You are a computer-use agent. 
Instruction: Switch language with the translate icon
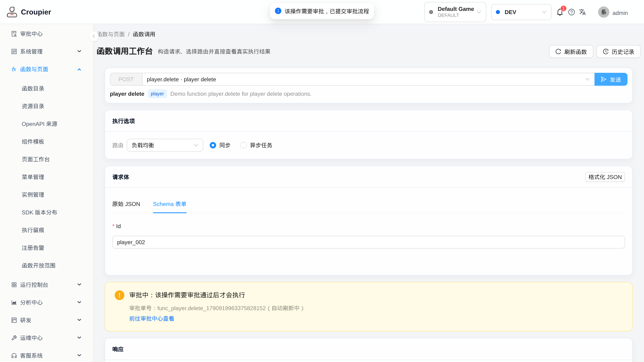click(582, 12)
